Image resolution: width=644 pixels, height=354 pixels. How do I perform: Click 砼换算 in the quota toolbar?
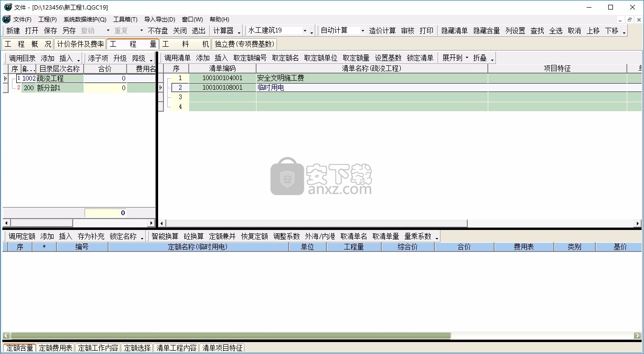pos(193,236)
